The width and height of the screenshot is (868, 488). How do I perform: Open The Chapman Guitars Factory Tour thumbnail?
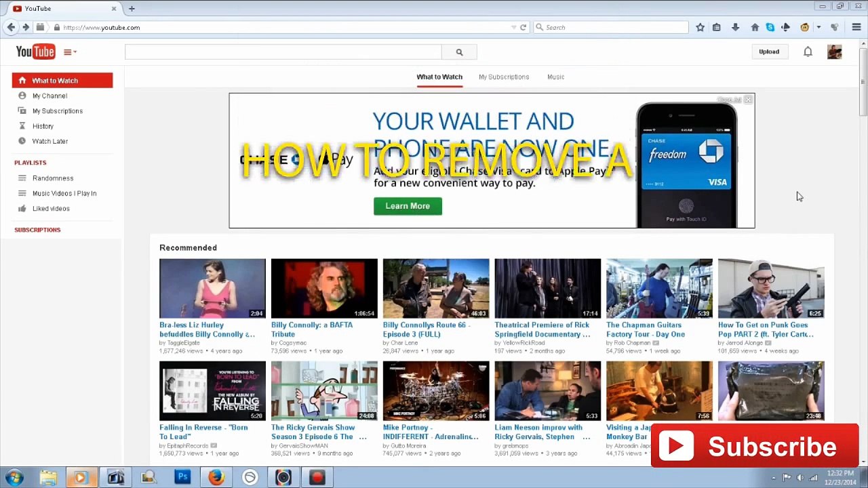659,288
